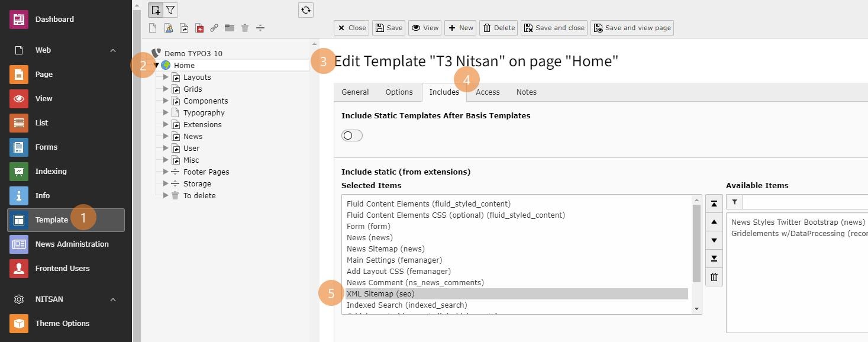Collapse the Home node in the page tree
Image resolution: width=868 pixels, height=342 pixels.
[156, 65]
